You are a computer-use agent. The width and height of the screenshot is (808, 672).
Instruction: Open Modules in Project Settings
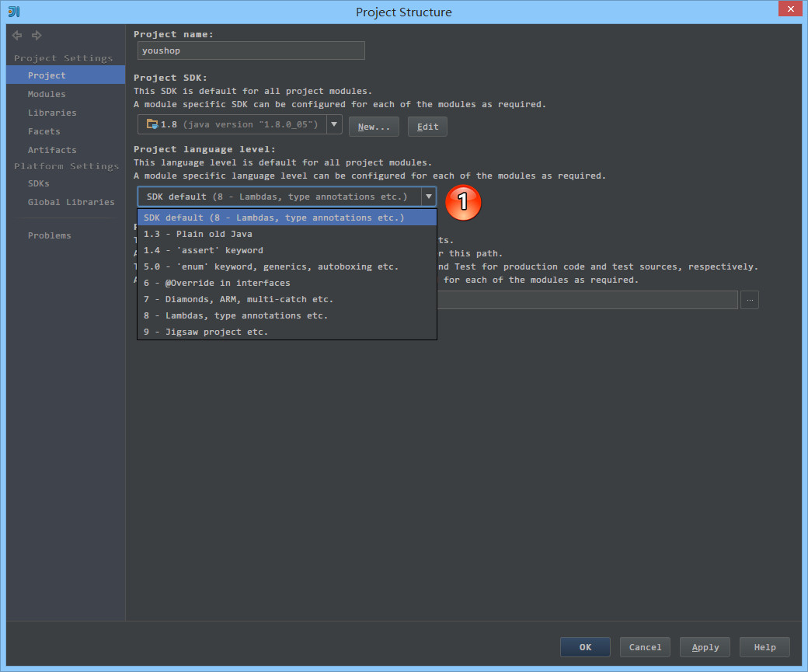(x=47, y=94)
